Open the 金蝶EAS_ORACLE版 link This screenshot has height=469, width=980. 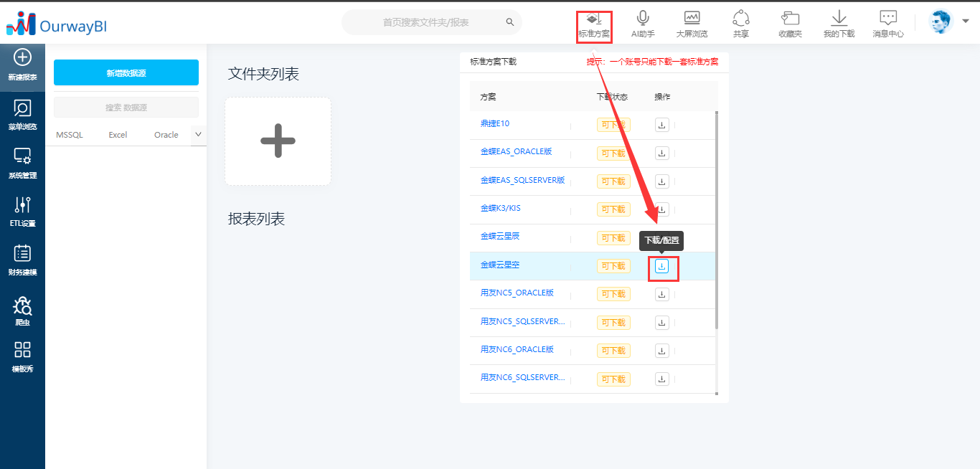pyautogui.click(x=516, y=151)
